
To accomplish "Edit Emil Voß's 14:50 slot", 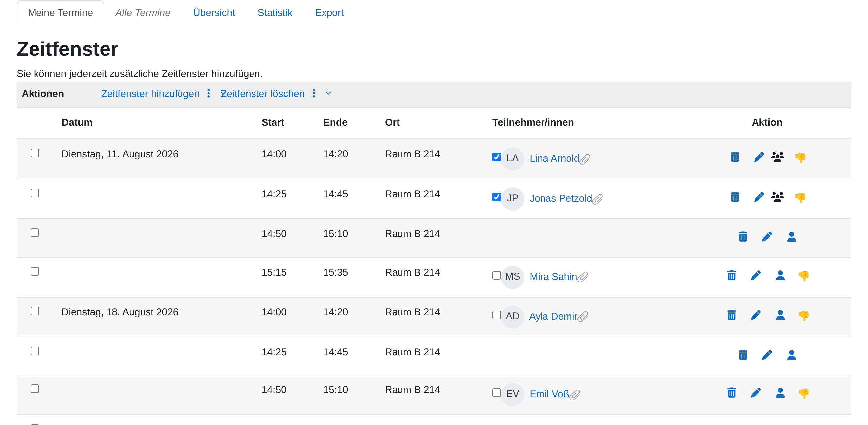I will pyautogui.click(x=756, y=392).
